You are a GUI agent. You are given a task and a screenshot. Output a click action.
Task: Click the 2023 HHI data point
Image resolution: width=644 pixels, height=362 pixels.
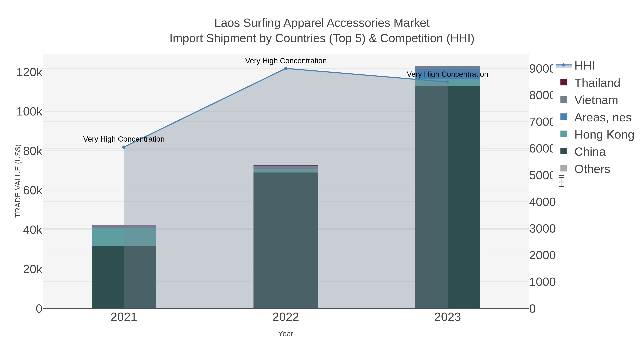448,82
